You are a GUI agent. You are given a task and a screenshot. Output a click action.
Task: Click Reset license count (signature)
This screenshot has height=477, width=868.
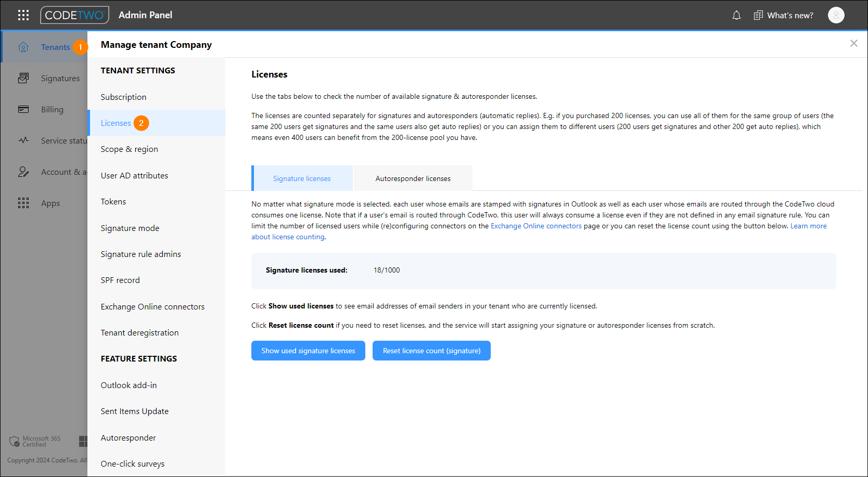[431, 351]
